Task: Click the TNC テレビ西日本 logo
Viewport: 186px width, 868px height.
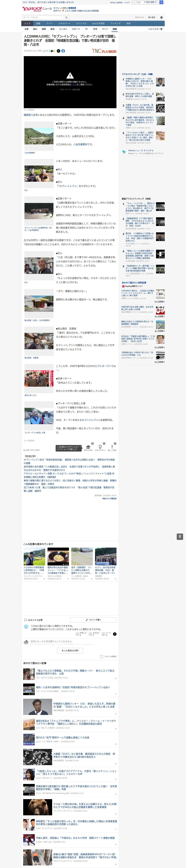Action: (104, 51)
